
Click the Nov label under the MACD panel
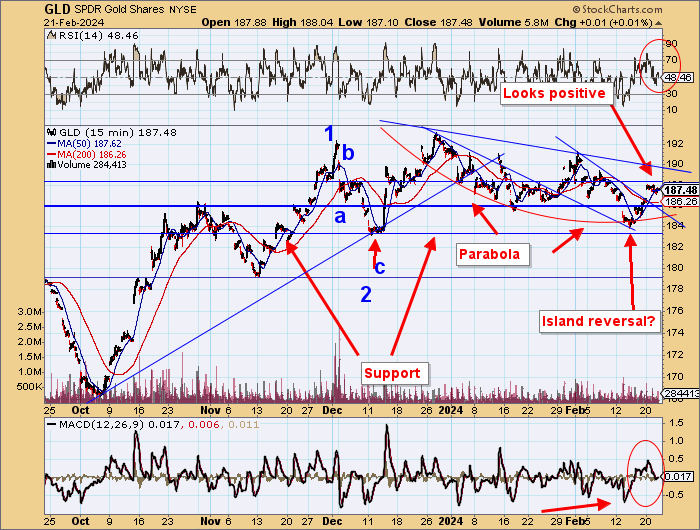(x=210, y=521)
